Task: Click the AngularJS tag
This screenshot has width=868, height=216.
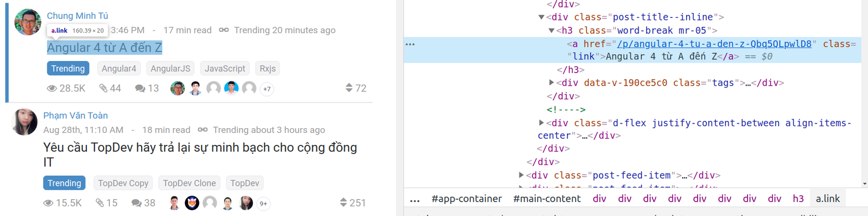Action: click(170, 68)
